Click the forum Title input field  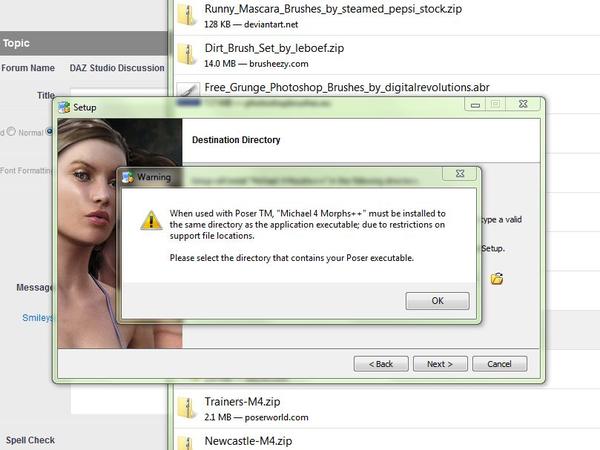point(119,93)
